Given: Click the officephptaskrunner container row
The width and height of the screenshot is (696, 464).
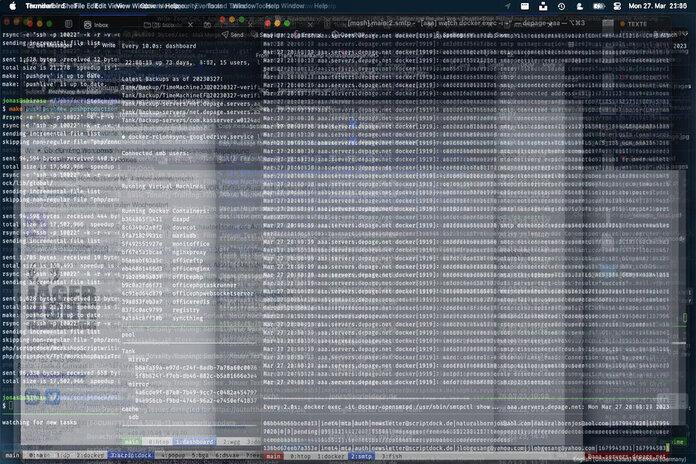Looking at the screenshot, I should click(179, 285).
